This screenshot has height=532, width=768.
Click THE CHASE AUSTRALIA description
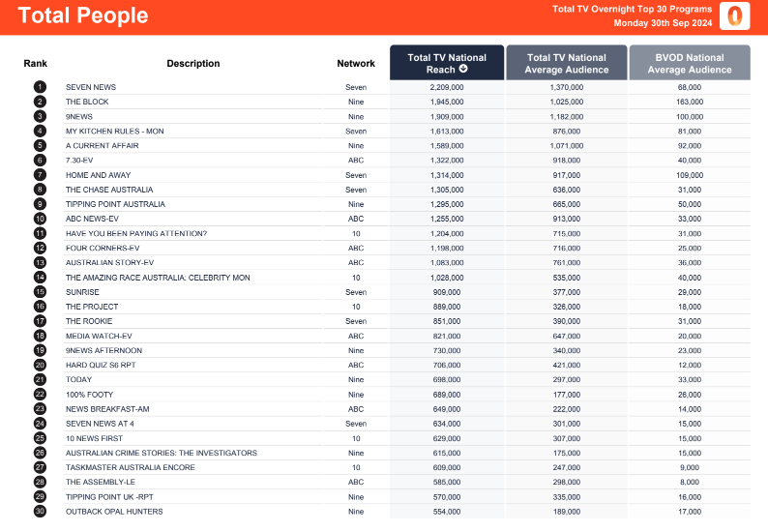[109, 190]
